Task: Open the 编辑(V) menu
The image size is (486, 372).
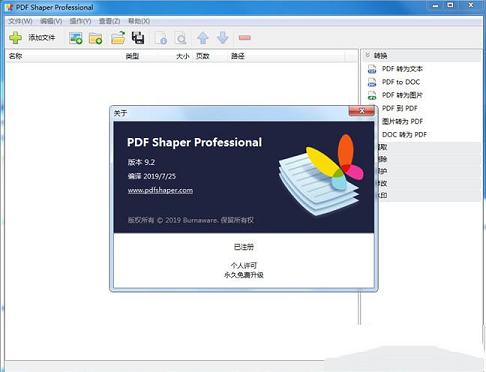Action: 51,21
